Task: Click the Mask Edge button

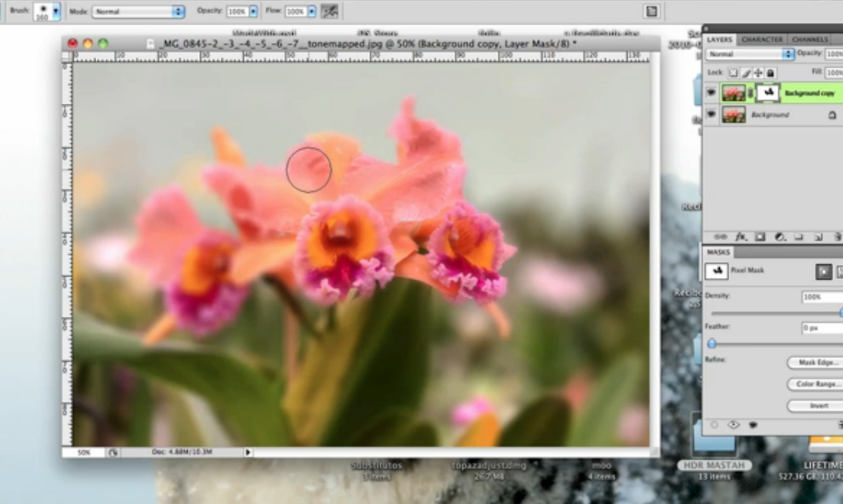Action: click(x=815, y=363)
